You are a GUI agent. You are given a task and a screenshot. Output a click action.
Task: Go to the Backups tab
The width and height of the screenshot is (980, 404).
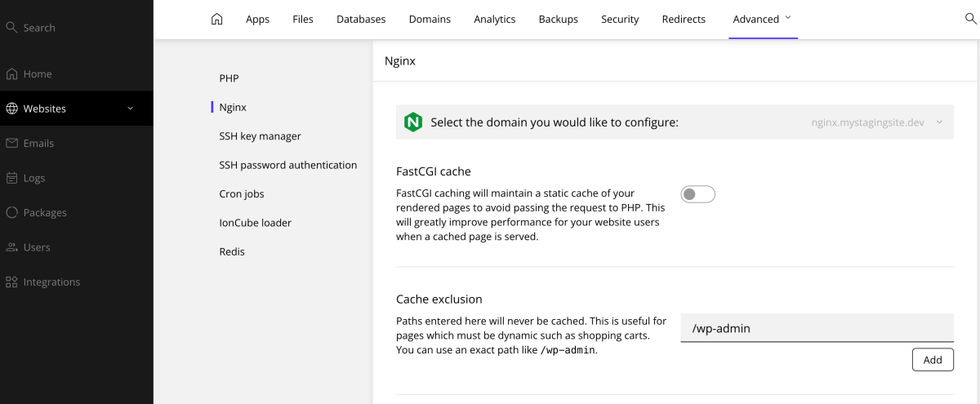tap(558, 20)
